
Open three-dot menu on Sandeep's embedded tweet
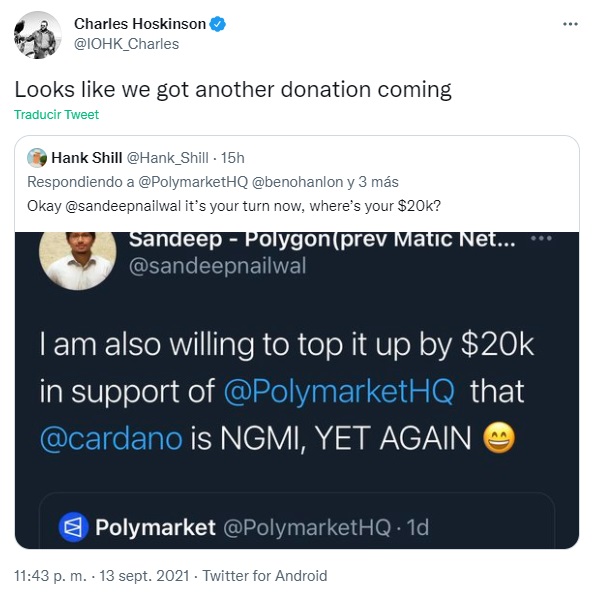[x=541, y=238]
